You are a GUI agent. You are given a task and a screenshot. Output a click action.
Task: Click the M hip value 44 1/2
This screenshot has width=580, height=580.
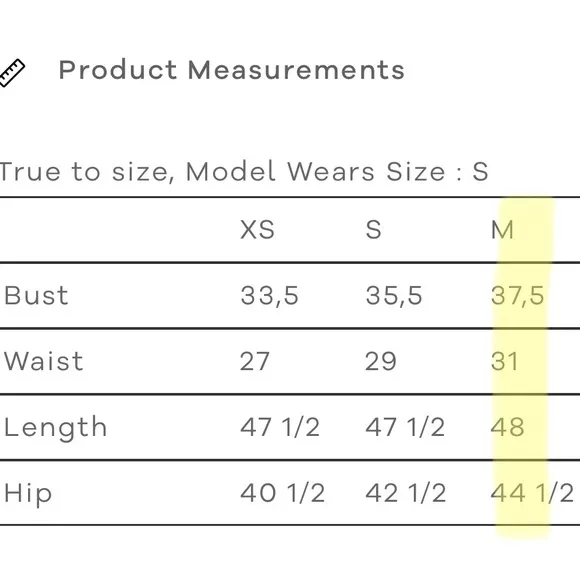point(532,493)
